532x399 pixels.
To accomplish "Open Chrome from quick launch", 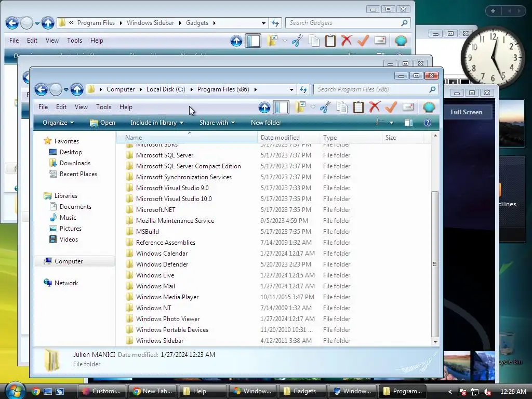I will [36, 391].
